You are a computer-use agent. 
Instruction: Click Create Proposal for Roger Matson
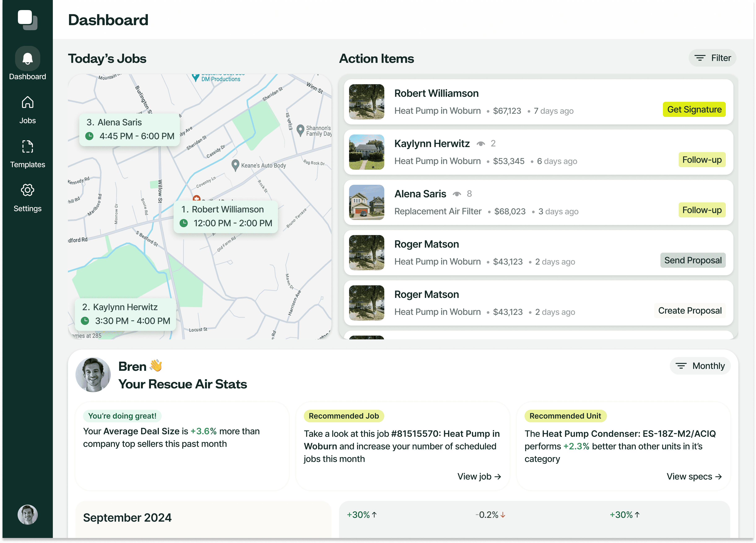coord(689,310)
